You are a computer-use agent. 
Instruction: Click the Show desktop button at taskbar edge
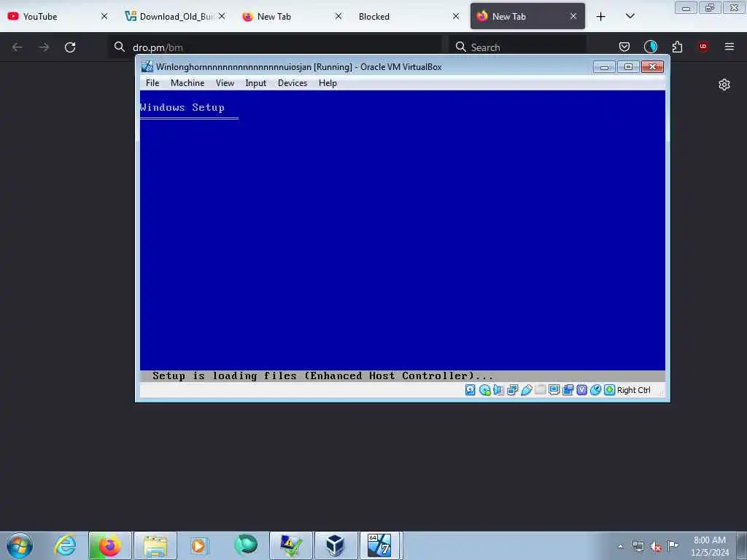click(x=742, y=545)
